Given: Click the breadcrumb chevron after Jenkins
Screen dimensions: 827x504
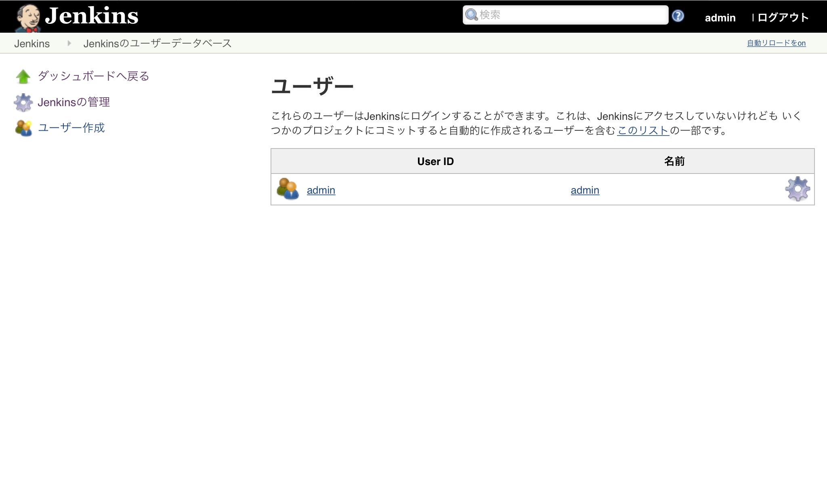Looking at the screenshot, I should [x=69, y=43].
